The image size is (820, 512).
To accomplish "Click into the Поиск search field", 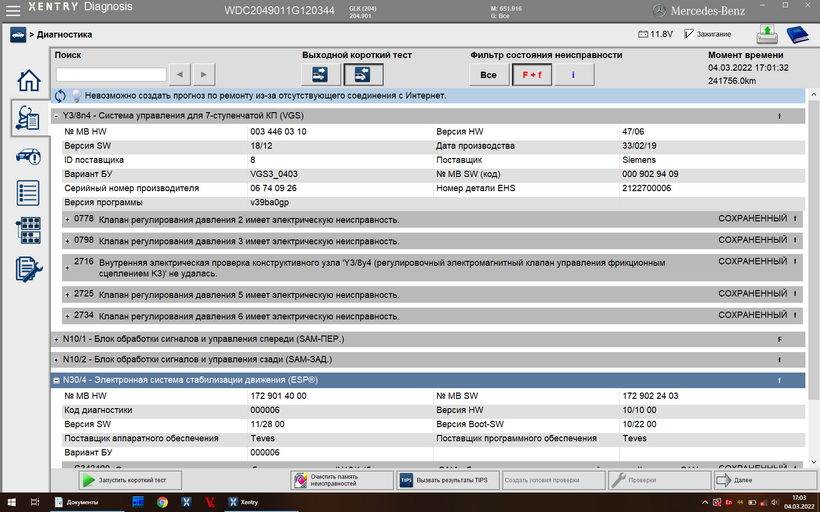I will [x=111, y=75].
